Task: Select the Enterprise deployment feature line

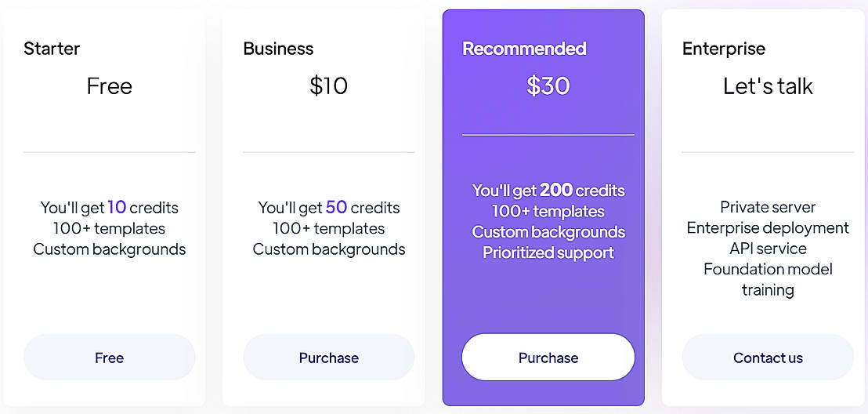Action: tap(768, 227)
